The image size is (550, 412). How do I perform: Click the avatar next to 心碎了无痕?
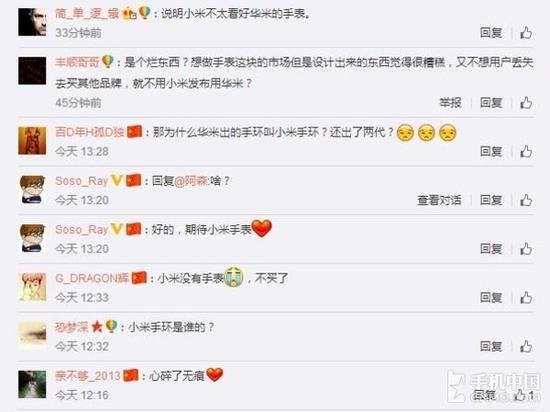pos(32,384)
